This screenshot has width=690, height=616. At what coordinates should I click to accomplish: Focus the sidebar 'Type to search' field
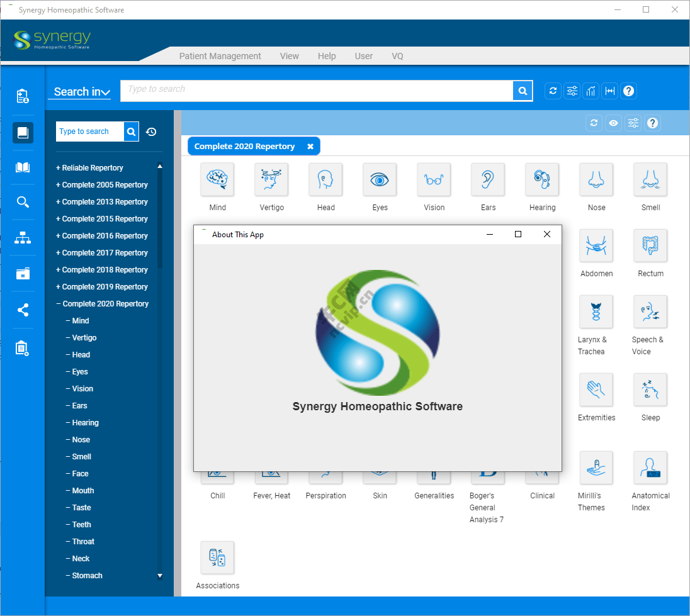coord(90,132)
